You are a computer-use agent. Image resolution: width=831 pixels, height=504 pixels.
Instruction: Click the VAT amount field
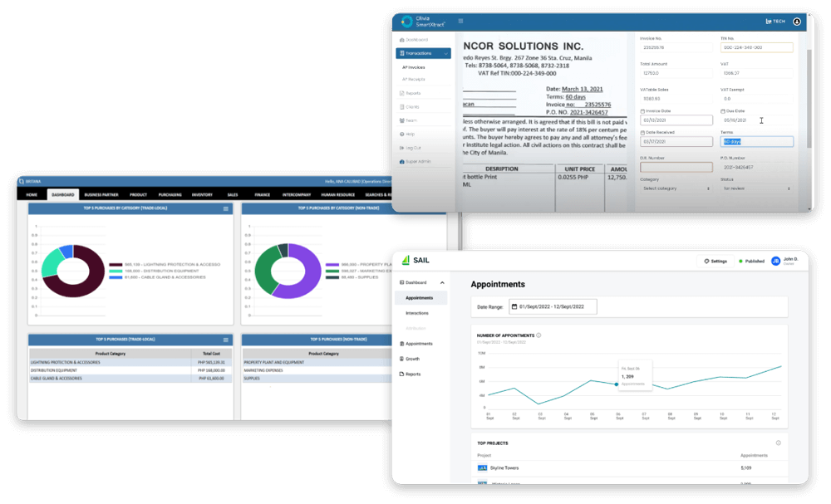(757, 73)
